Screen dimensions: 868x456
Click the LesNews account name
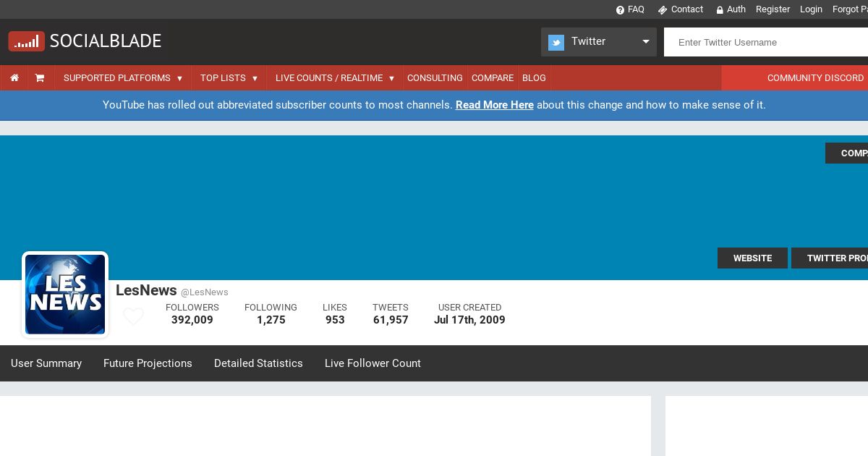tap(146, 290)
